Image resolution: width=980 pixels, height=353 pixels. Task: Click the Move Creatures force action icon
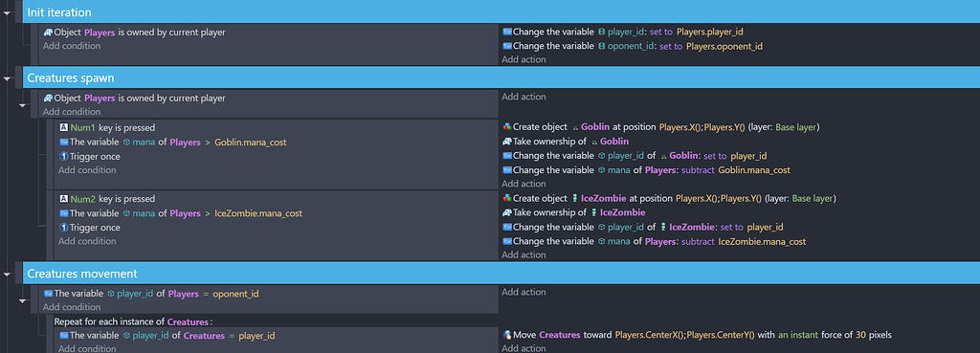tap(507, 335)
